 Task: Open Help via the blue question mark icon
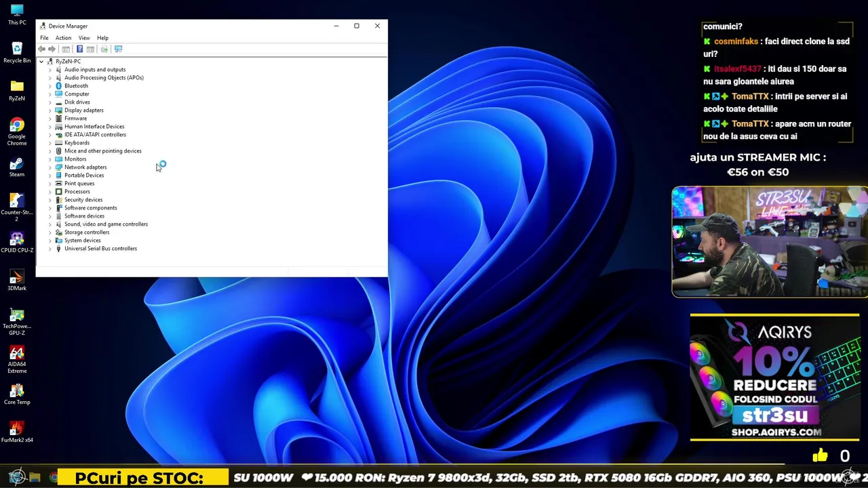click(x=79, y=49)
